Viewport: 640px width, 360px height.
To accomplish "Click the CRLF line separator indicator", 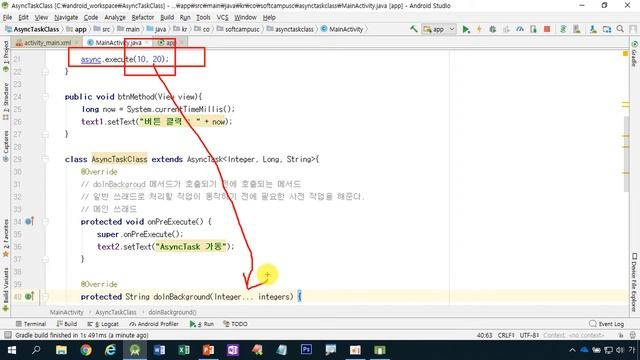I will pyautogui.click(x=506, y=335).
